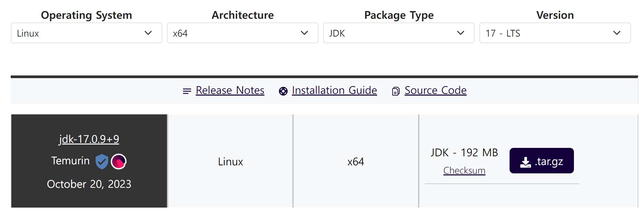Screen dimensions: 644x223
Task: Click the Architecture heading label
Action: pos(243,15)
